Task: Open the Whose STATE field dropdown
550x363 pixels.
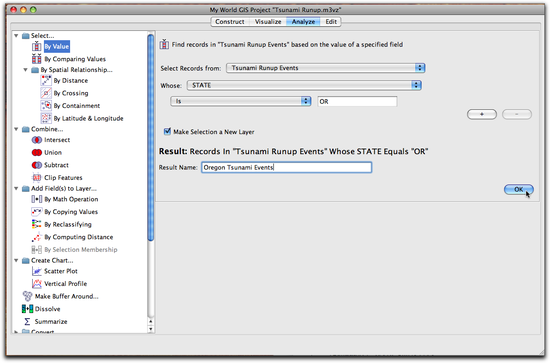Action: point(304,85)
